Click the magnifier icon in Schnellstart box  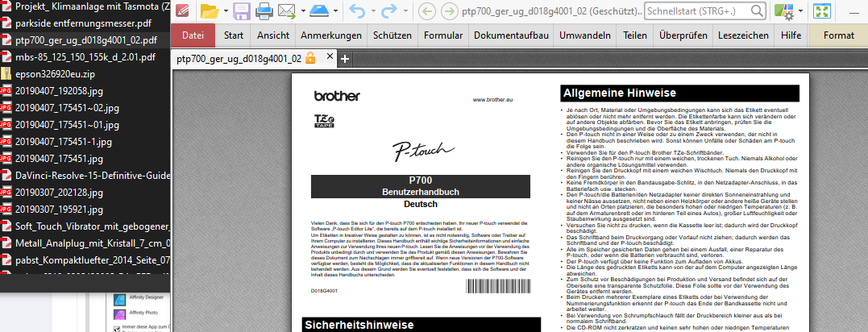click(x=757, y=11)
